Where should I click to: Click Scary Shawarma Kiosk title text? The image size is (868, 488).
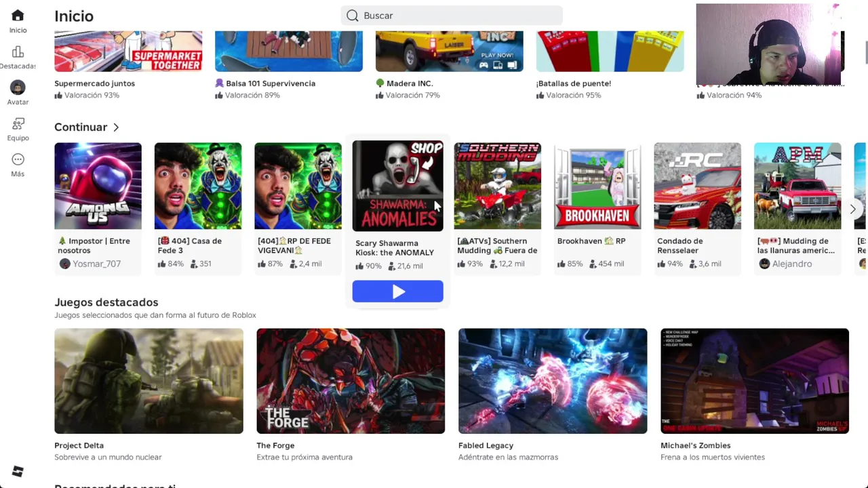click(395, 248)
